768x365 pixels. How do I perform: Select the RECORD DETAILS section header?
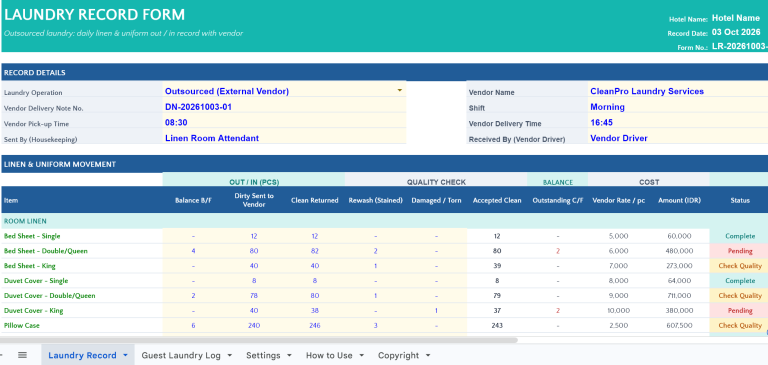[384, 73]
